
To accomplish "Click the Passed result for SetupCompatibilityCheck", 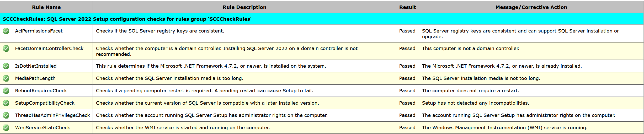I will [x=407, y=103].
